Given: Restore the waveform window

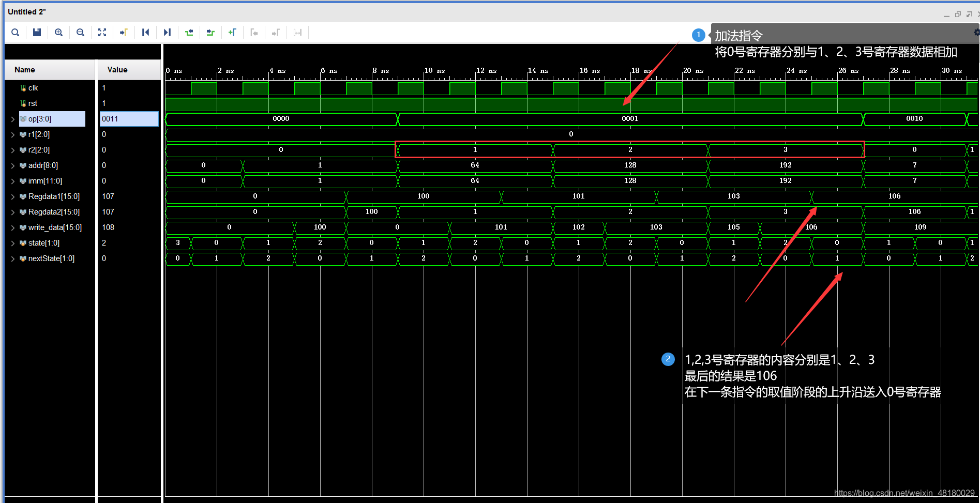Looking at the screenshot, I should tap(958, 14).
